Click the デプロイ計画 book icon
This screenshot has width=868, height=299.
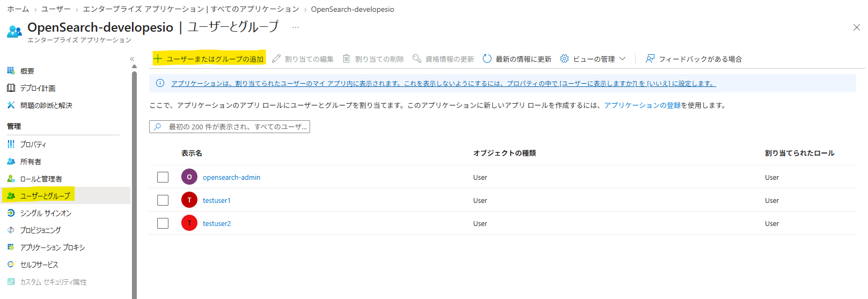coord(11,88)
